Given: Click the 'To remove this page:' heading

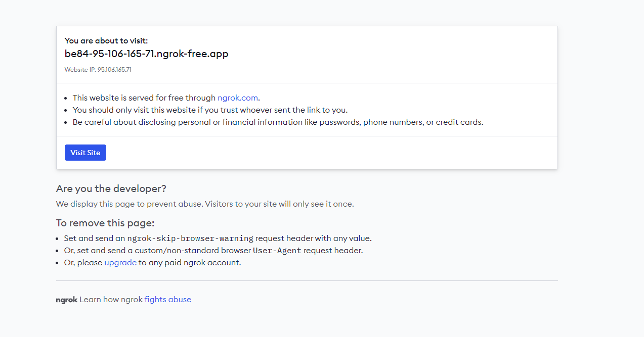Looking at the screenshot, I should point(105,223).
